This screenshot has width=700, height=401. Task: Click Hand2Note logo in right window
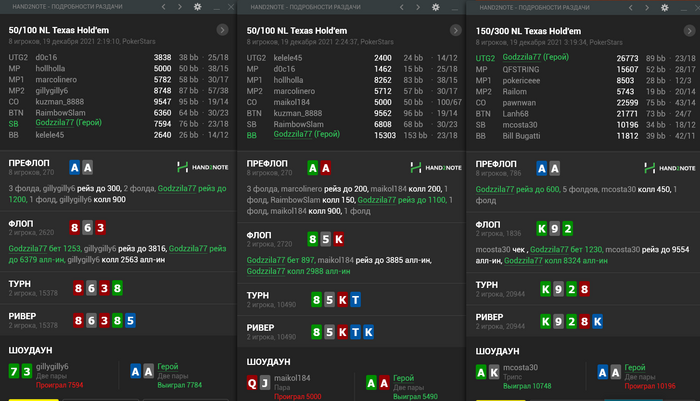670,168
